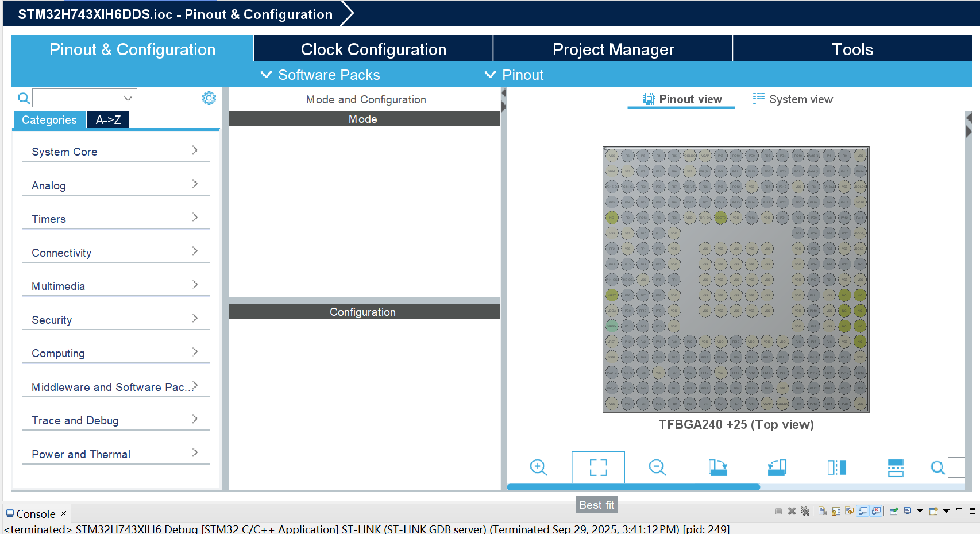Expand Middleware and Software Packs category
This screenshot has width=980, height=534.
(116, 387)
